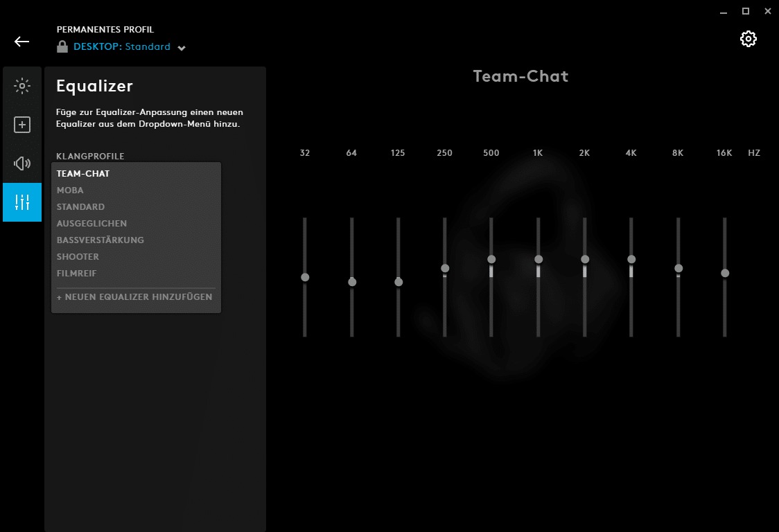
Task: Click the 32 Hz slider handle
Action: tap(305, 277)
